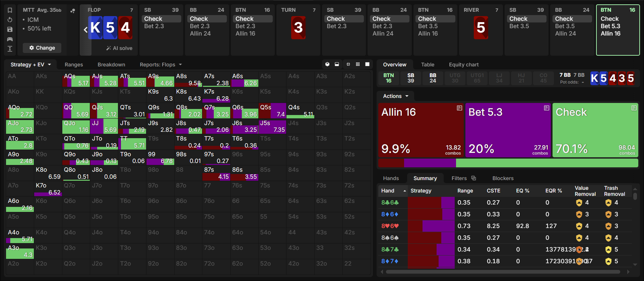Open the Strategy + EV dropdown

[x=31, y=64]
